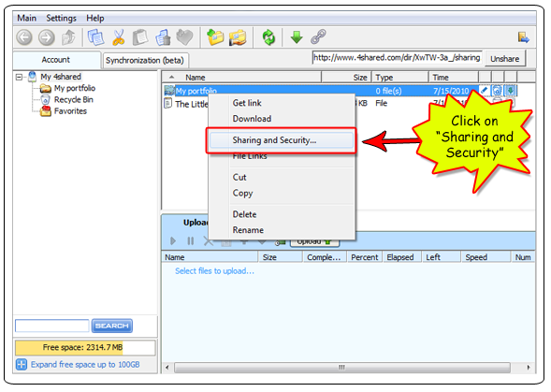Click the scissors Cut icon
The image size is (551, 392).
coord(119,37)
